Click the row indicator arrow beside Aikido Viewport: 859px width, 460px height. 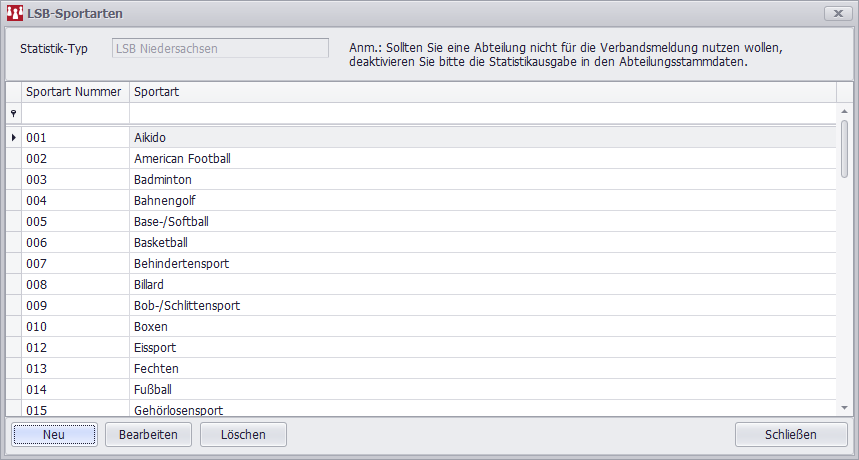click(13, 138)
